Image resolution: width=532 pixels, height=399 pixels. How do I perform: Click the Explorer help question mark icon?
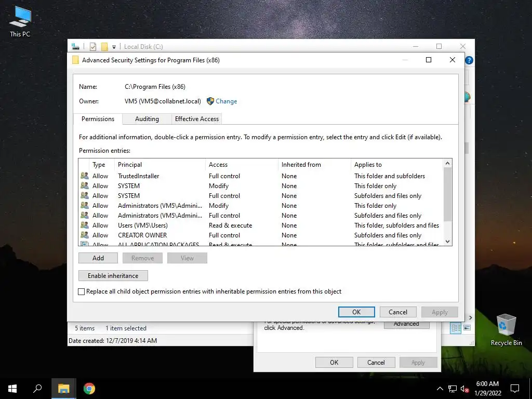[x=469, y=60]
